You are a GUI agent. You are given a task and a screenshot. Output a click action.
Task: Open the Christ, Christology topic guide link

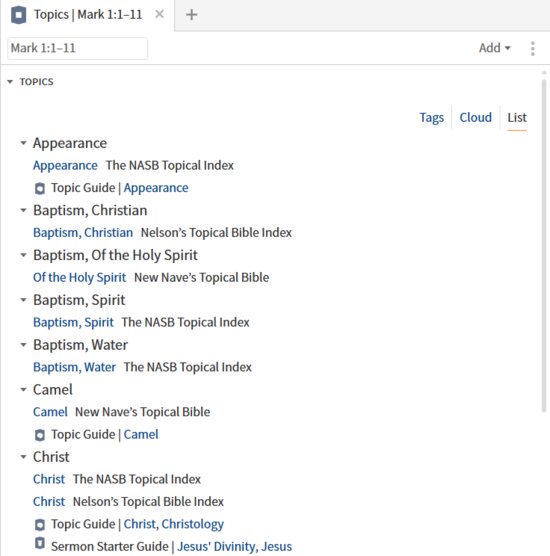(x=174, y=524)
